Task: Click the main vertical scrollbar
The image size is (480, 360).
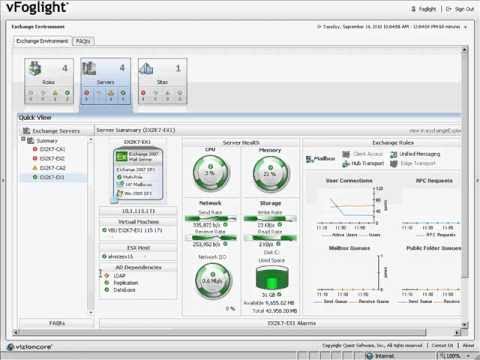Action: click(x=465, y=165)
